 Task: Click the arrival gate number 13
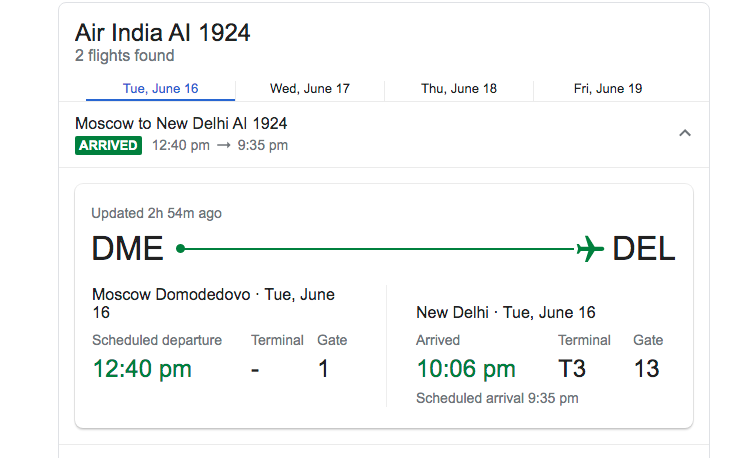(x=647, y=369)
